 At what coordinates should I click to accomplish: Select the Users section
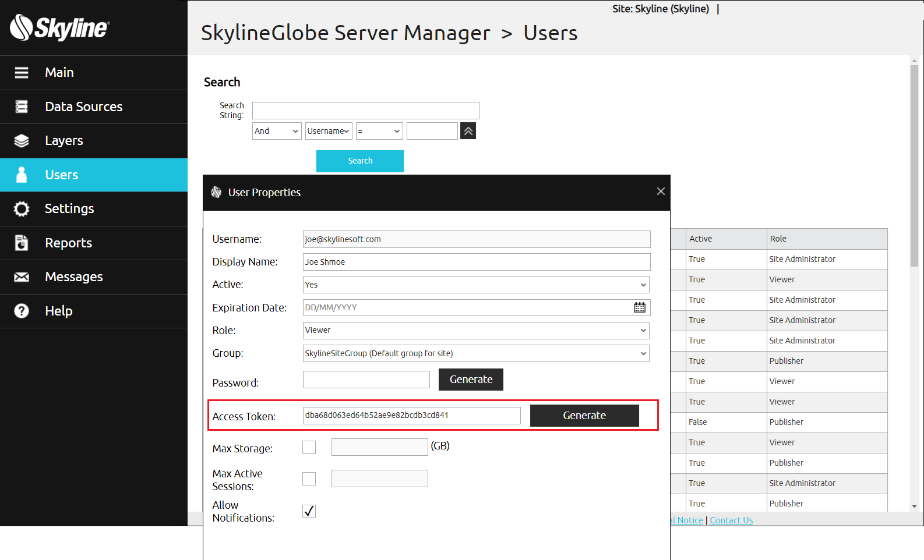point(94,175)
